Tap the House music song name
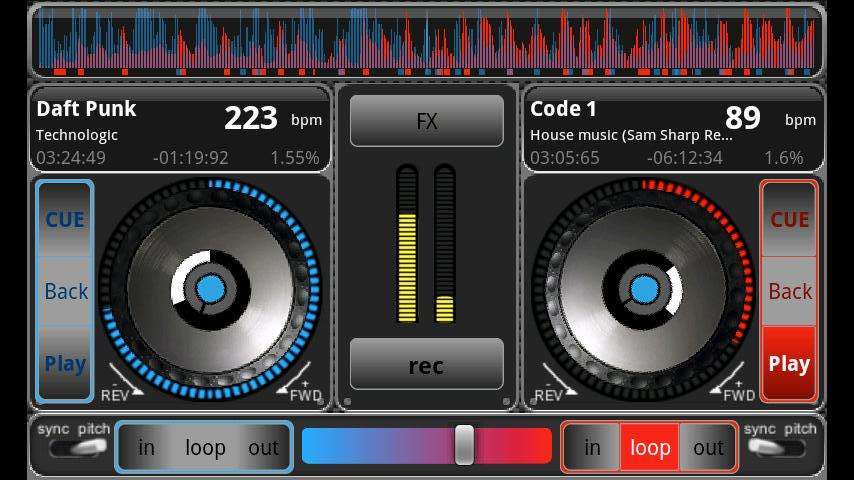The width and height of the screenshot is (854, 480). [x=631, y=135]
